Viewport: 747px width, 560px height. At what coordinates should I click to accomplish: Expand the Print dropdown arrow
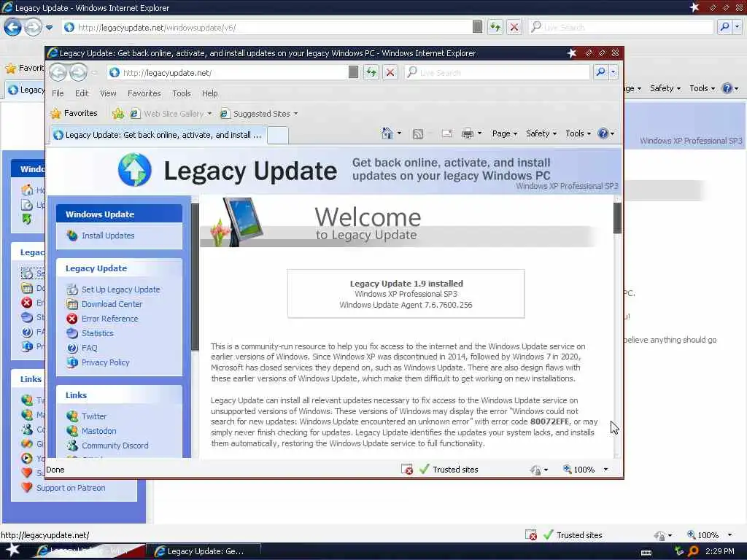click(x=479, y=134)
